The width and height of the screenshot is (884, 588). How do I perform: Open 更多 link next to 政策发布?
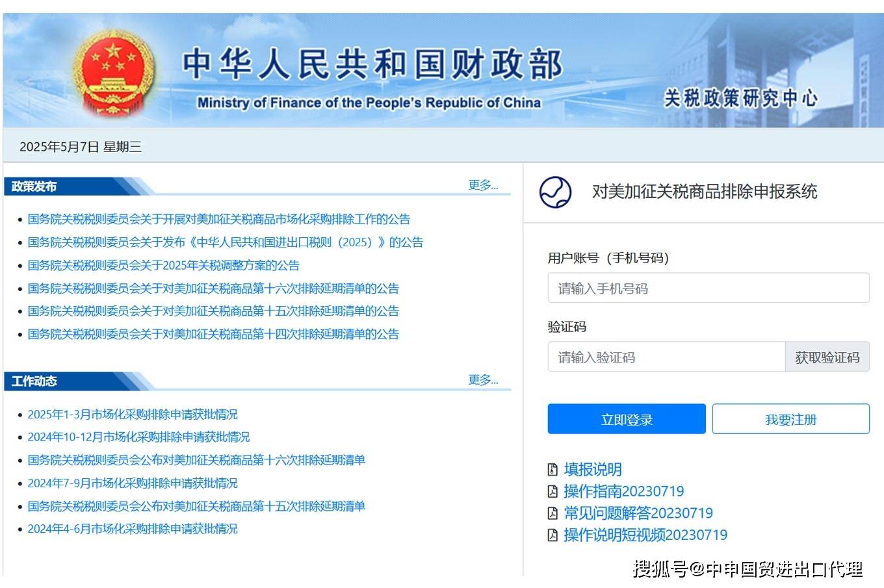pos(481,185)
